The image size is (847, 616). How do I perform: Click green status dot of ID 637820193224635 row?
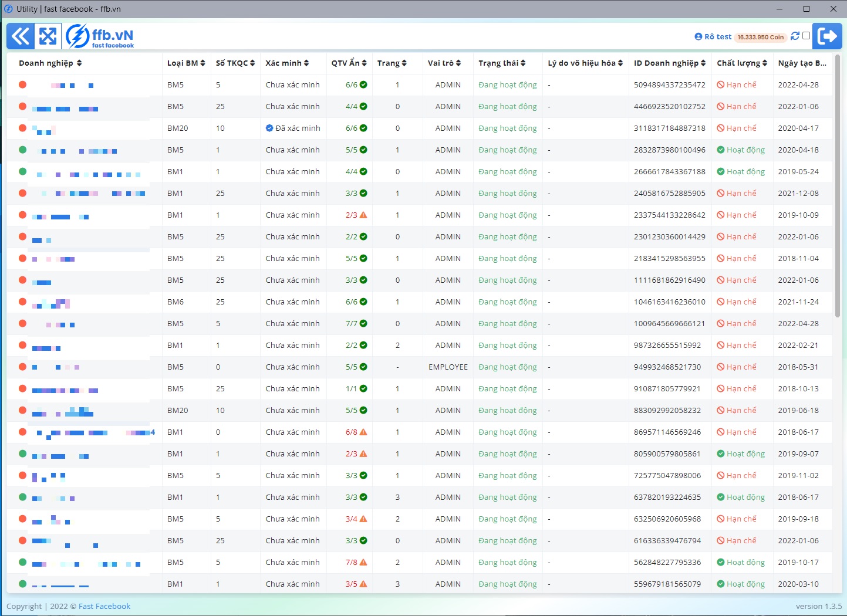pos(22,497)
